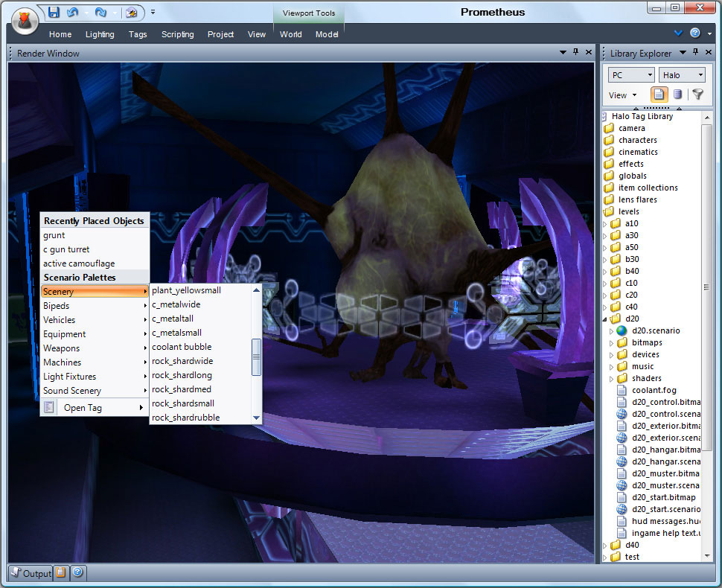722x588 pixels.
Task: Pin the Render Window panel
Action: (x=575, y=52)
